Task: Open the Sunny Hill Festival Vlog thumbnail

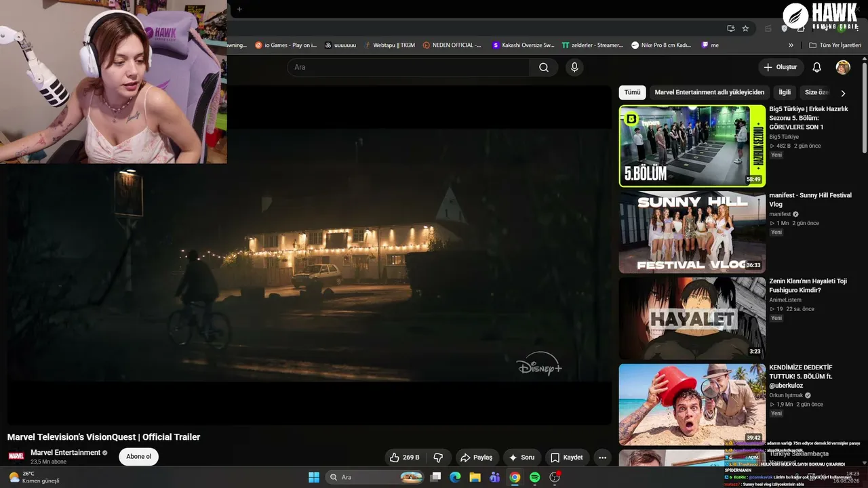Action: (692, 232)
